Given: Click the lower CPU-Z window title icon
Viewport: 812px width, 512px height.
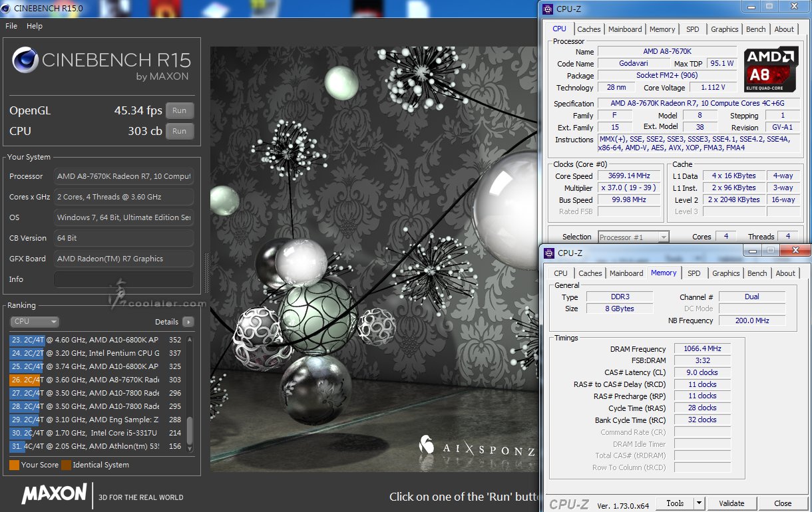Looking at the screenshot, I should (549, 253).
